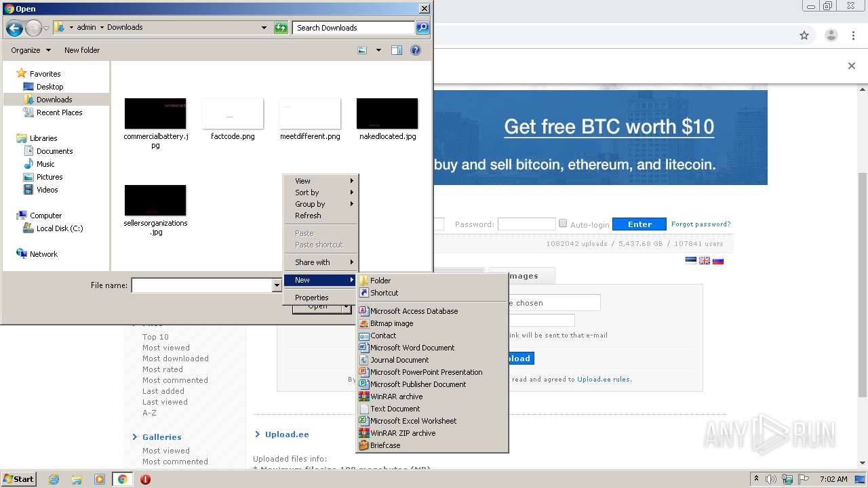The width and height of the screenshot is (868, 488).
Task: Open dialog help icon
Action: (x=416, y=50)
